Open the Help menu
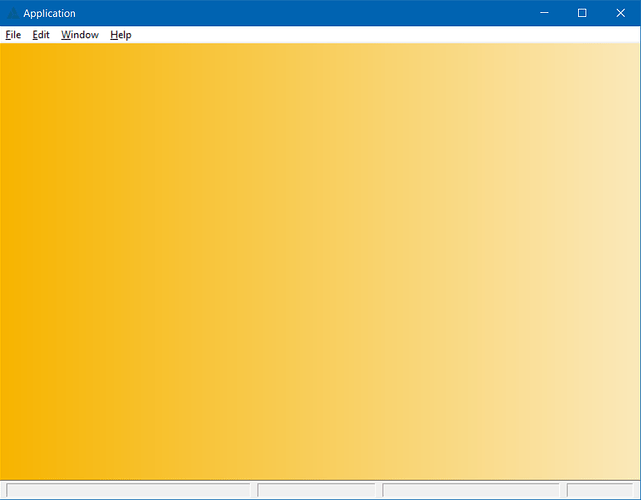The image size is (641, 500). [x=121, y=35]
